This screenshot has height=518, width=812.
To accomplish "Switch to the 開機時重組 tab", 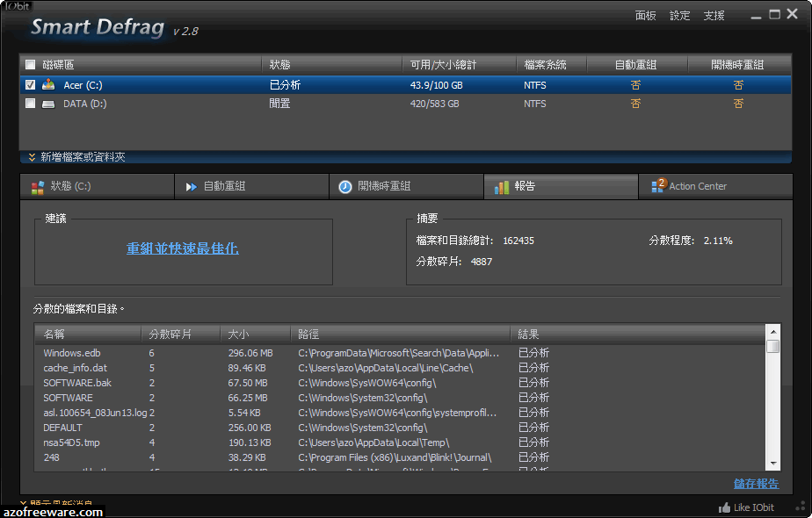I will (x=406, y=186).
